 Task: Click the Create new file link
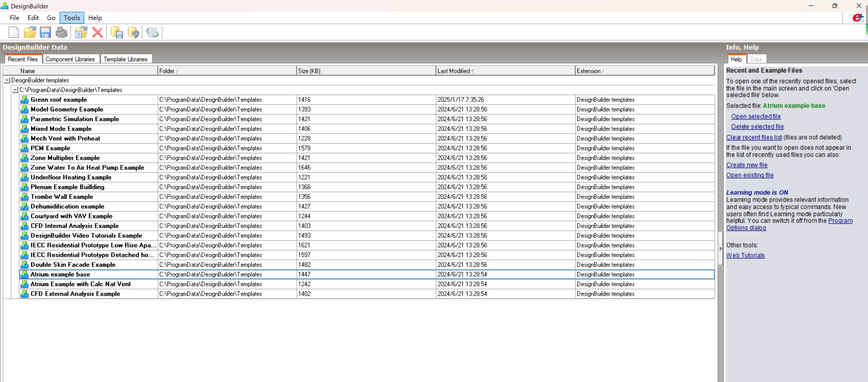click(747, 165)
